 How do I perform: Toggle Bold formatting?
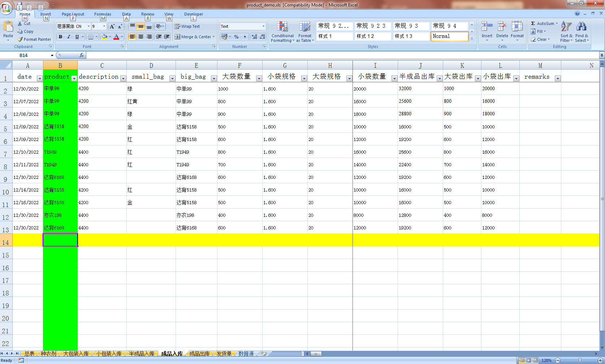click(60, 37)
